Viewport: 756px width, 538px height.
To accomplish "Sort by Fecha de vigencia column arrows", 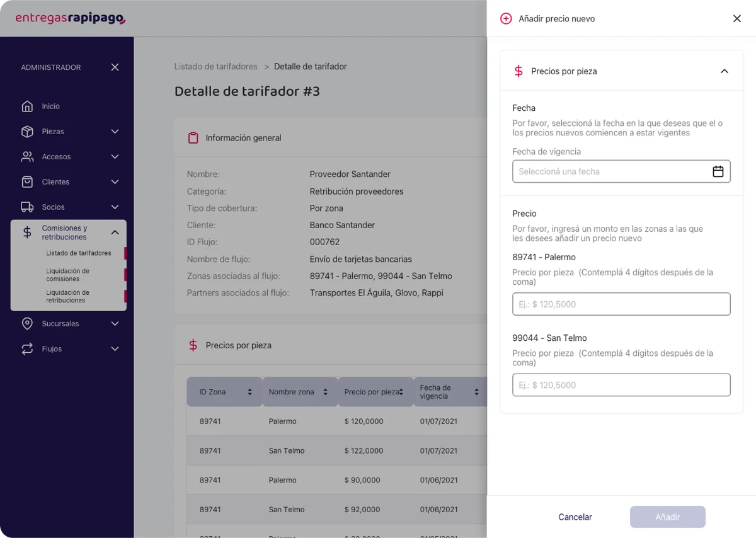I will (x=476, y=392).
